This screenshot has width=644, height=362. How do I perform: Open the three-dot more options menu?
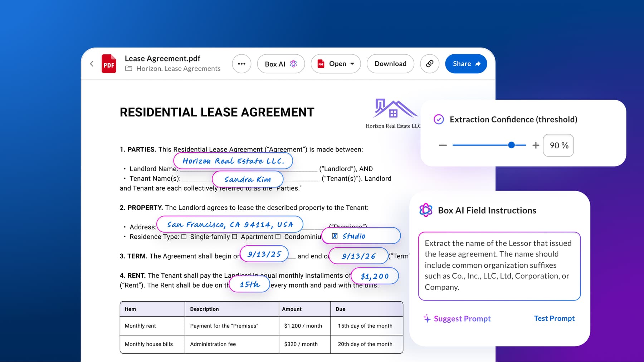241,64
